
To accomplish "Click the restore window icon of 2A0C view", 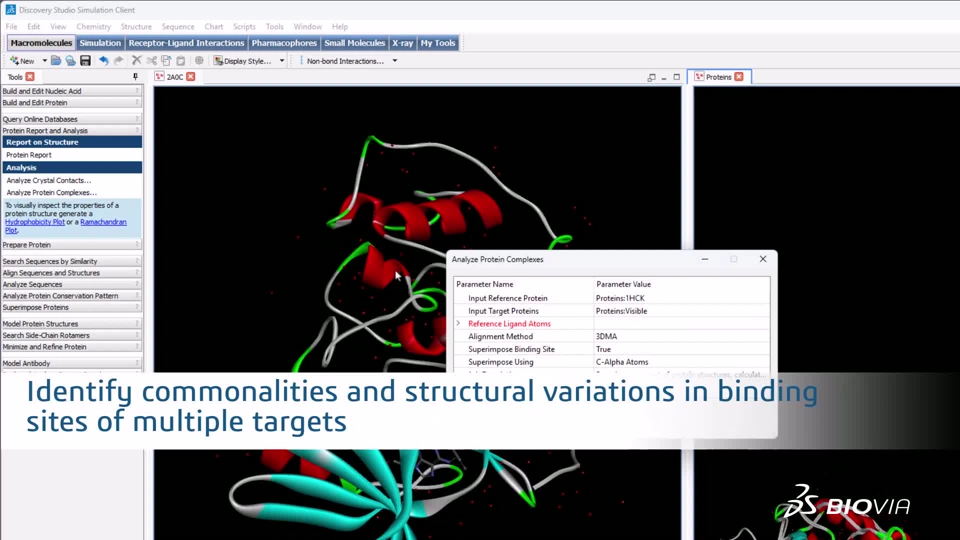I will (x=651, y=77).
